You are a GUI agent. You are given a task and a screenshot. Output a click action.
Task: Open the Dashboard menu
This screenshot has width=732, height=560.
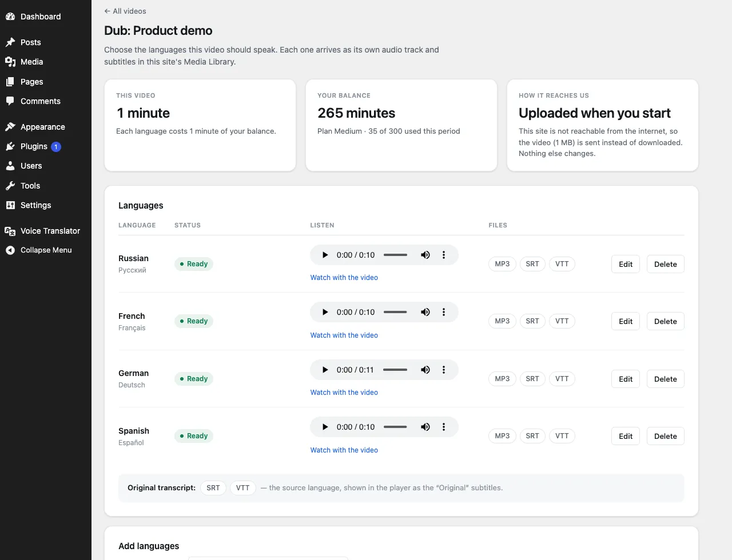(x=46, y=17)
